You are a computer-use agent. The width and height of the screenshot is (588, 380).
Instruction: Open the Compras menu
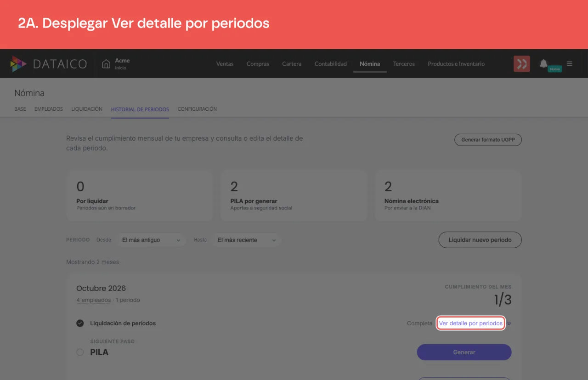pos(258,64)
